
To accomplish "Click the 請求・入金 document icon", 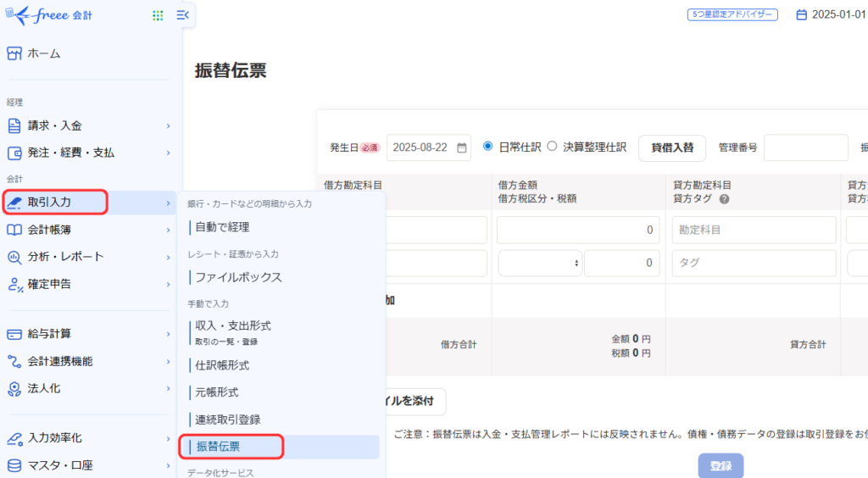I will coord(14,125).
